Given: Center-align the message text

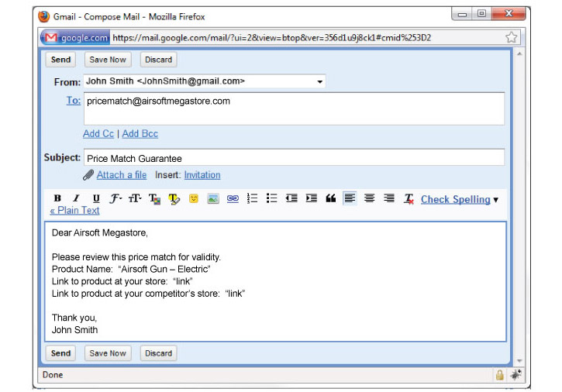Looking at the screenshot, I should coord(370,199).
